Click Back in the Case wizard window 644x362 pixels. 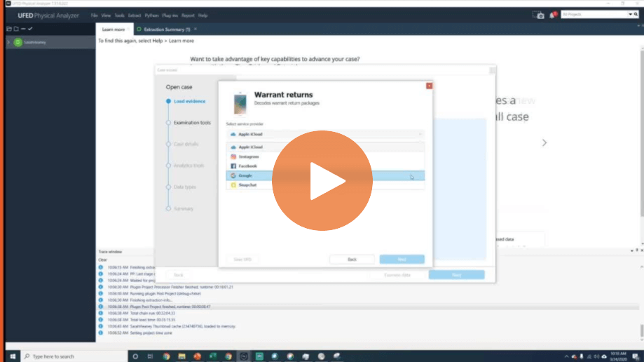click(178, 275)
